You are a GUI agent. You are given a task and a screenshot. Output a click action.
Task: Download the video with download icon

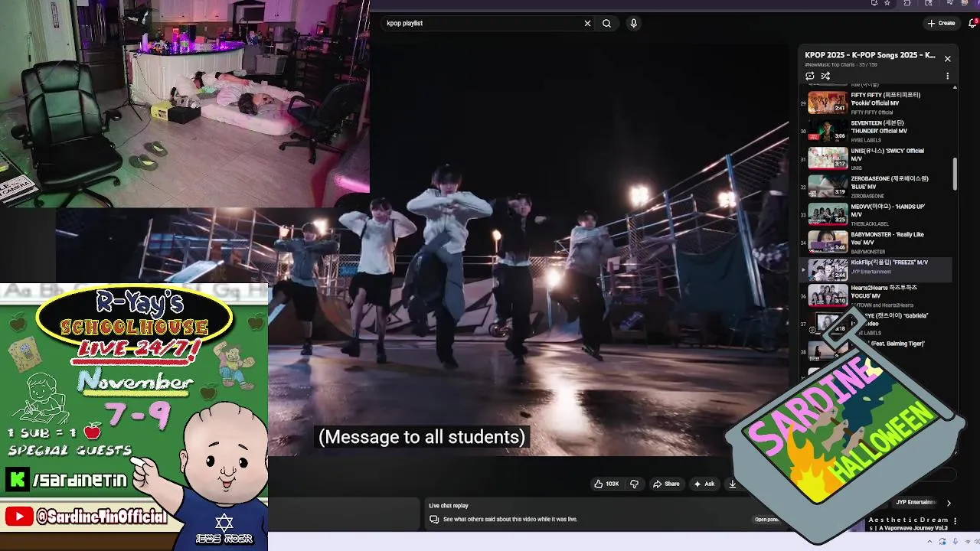[x=732, y=484]
